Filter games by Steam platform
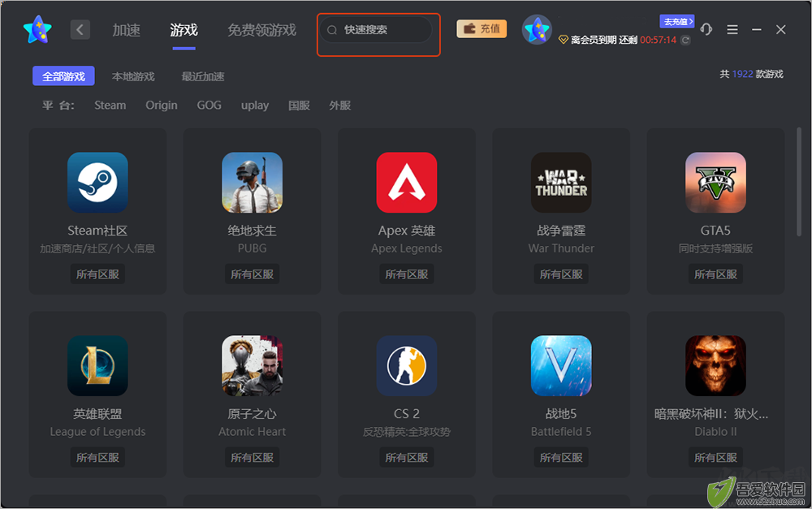Viewport: 812px width, 509px height. pyautogui.click(x=110, y=105)
